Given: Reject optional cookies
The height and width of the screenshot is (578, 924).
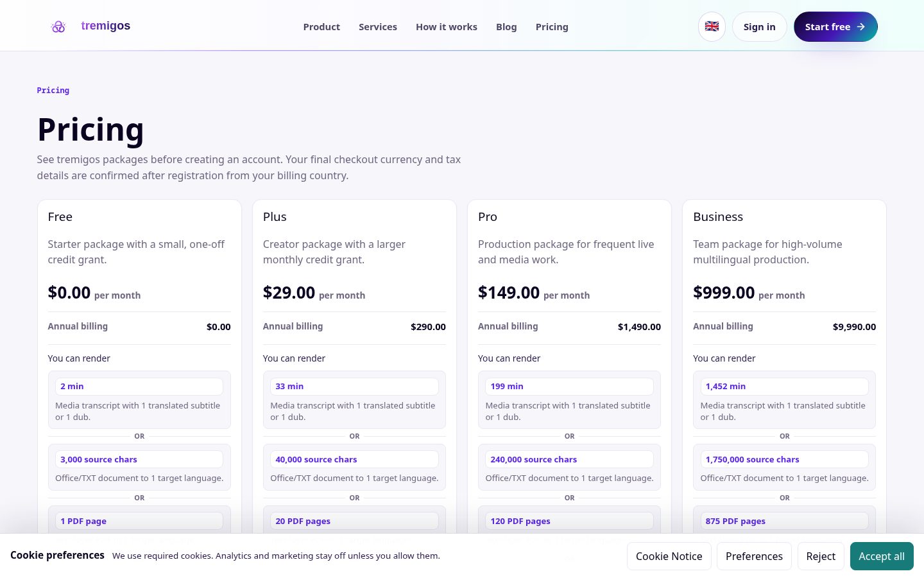Looking at the screenshot, I should pos(821,556).
